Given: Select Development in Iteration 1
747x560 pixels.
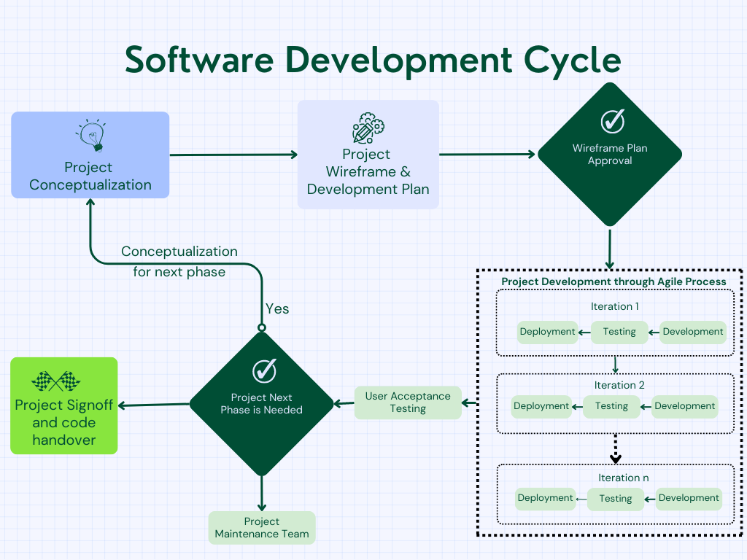Looking at the screenshot, I should coord(693,332).
